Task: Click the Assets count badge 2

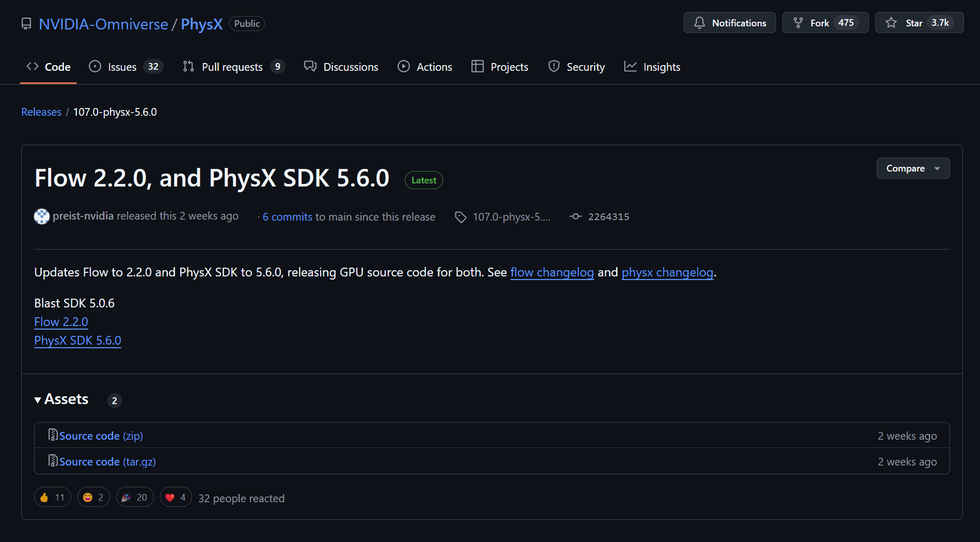Action: coord(115,400)
